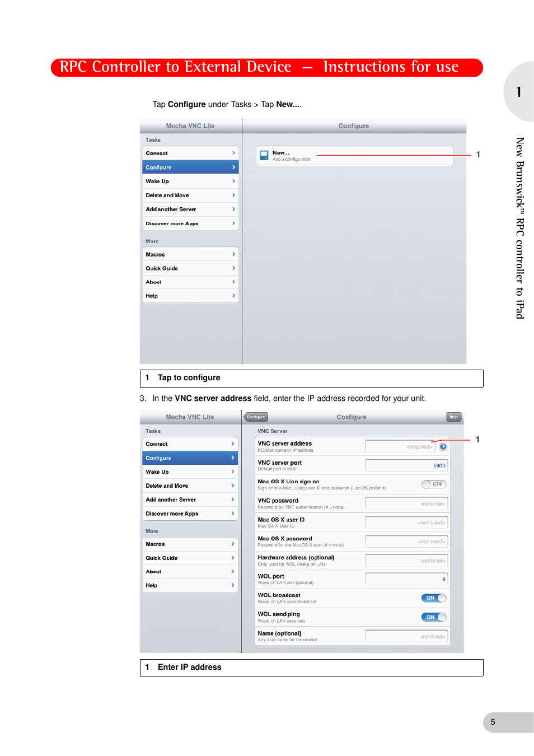534x756 pixels.
Task: Expand Configure chevron in lower screenshot list
Action: click(233, 458)
